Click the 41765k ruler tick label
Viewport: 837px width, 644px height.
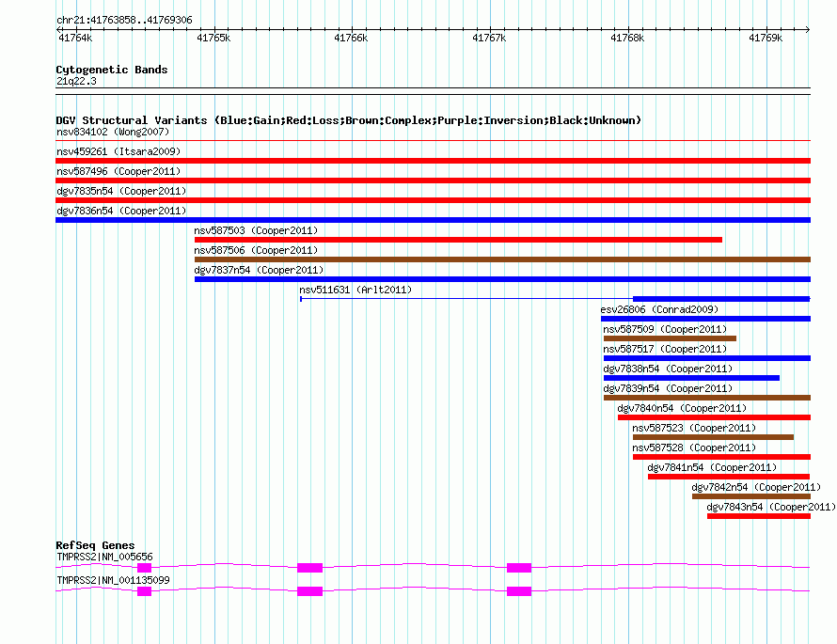pos(213,38)
